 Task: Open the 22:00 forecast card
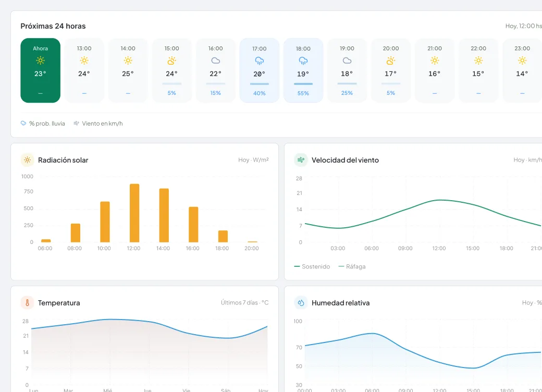pos(478,70)
